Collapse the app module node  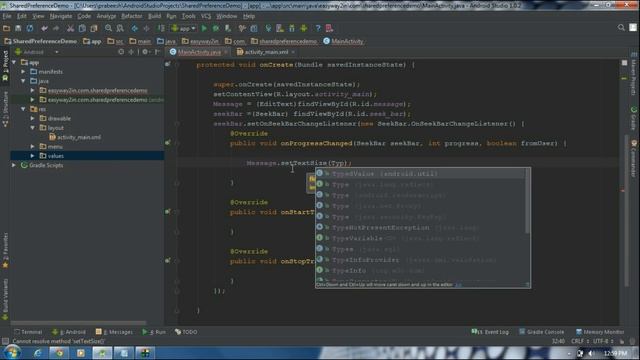tap(14, 62)
